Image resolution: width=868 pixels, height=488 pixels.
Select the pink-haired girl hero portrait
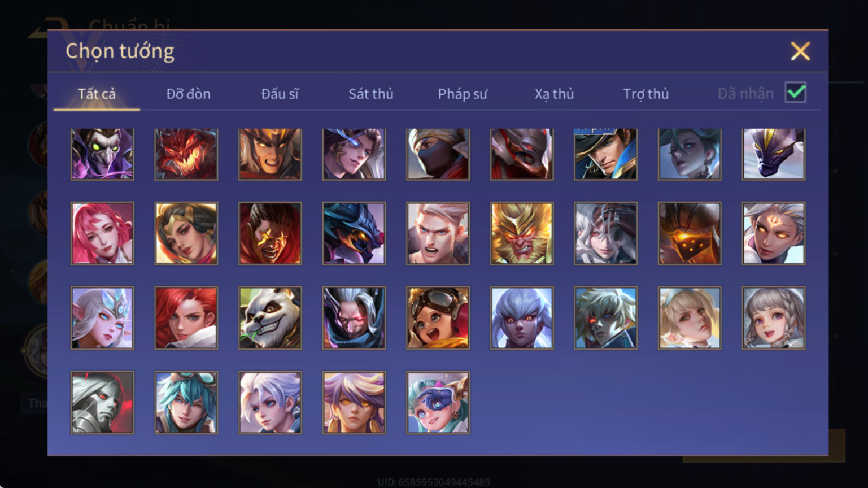(102, 233)
